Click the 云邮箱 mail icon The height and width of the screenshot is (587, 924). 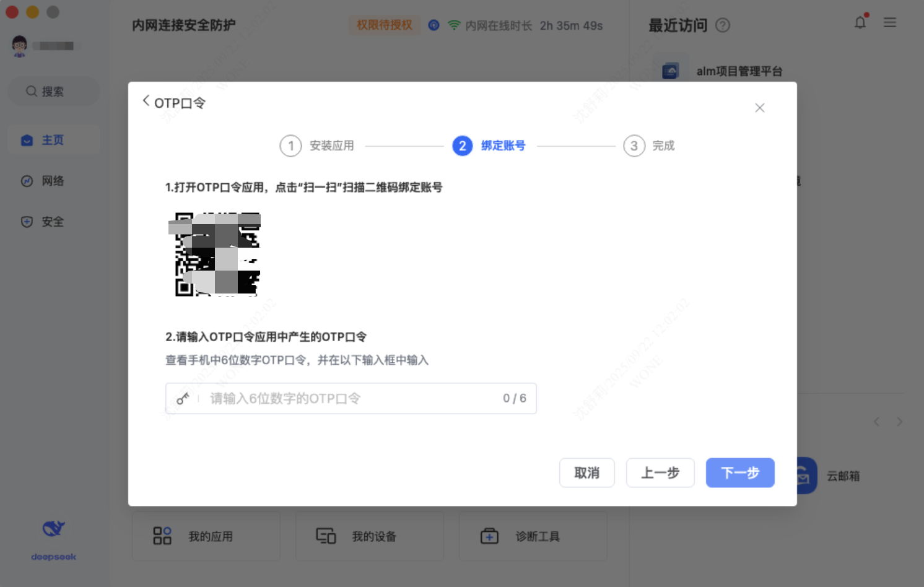(x=807, y=476)
